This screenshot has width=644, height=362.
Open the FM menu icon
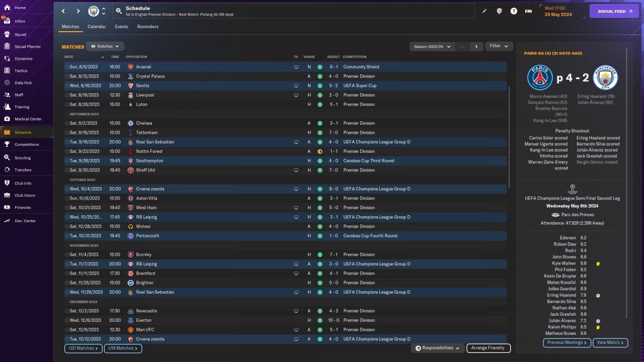coord(528,11)
